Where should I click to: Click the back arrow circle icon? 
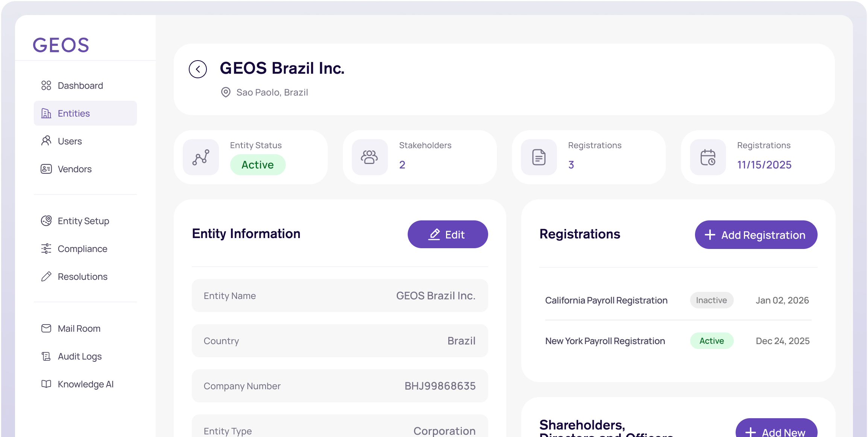click(x=198, y=69)
